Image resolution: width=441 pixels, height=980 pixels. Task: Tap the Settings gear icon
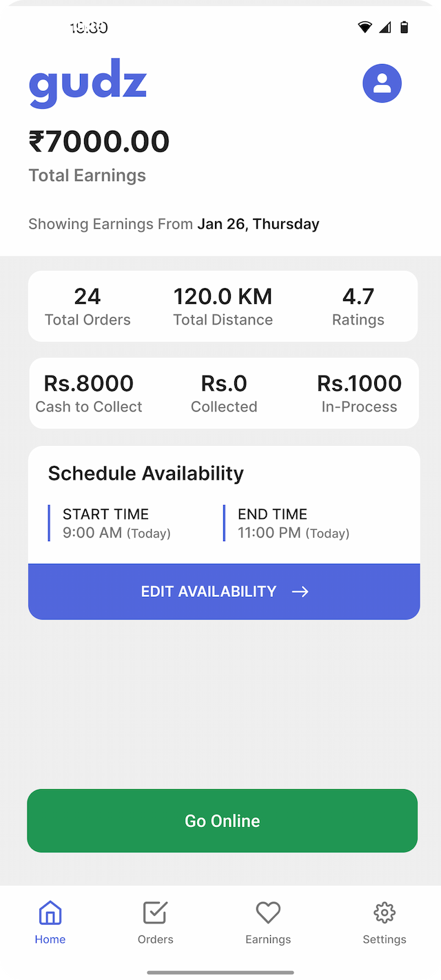[x=384, y=912]
